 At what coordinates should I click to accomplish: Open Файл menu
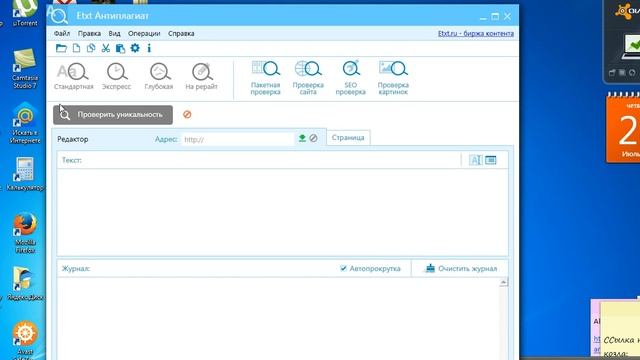coord(62,33)
